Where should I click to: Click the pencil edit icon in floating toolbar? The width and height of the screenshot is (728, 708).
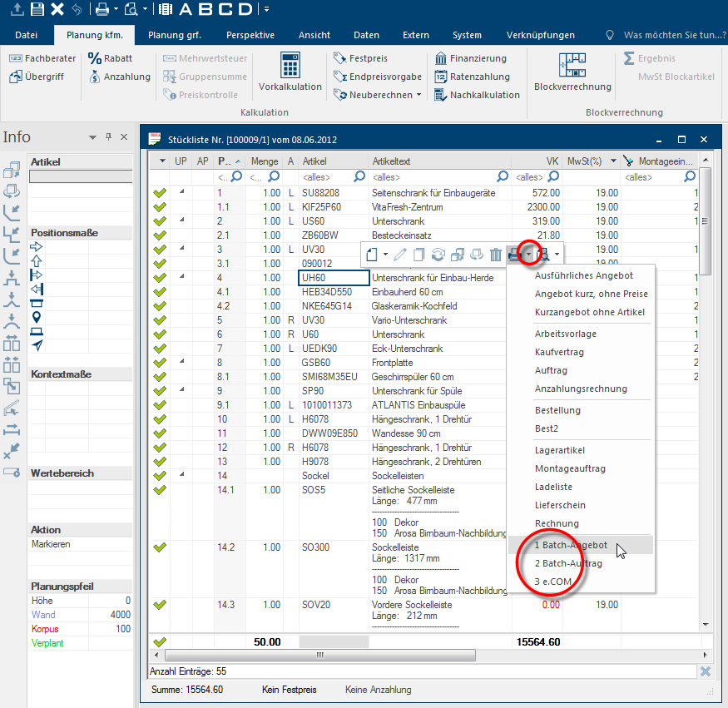click(400, 255)
